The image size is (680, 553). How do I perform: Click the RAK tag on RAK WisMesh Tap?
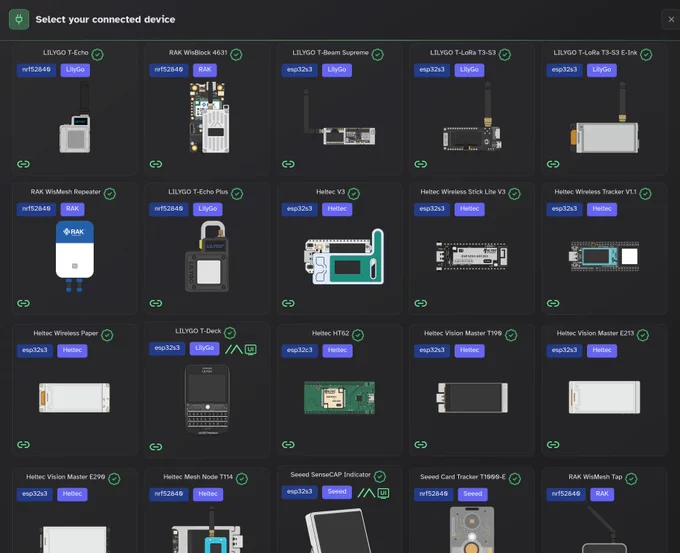point(602,494)
